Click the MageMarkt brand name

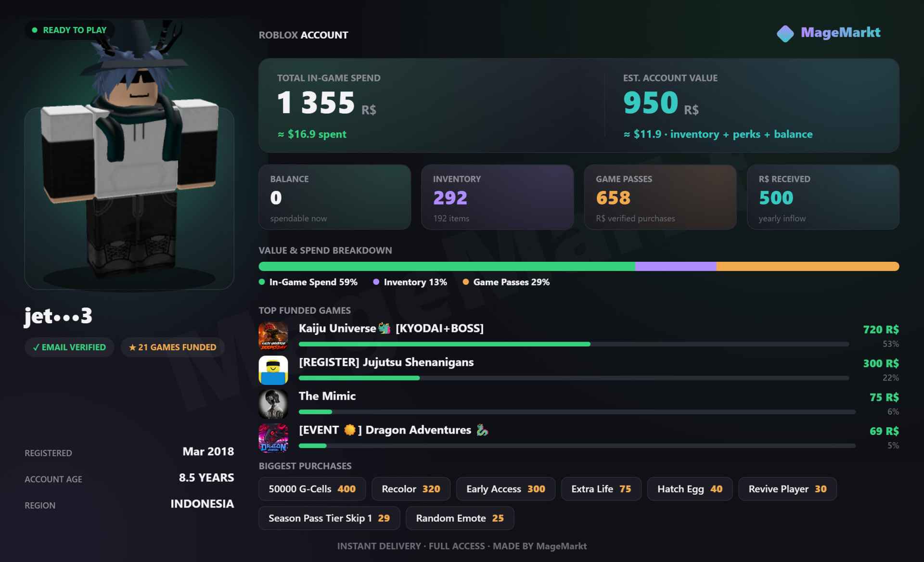[x=841, y=32]
